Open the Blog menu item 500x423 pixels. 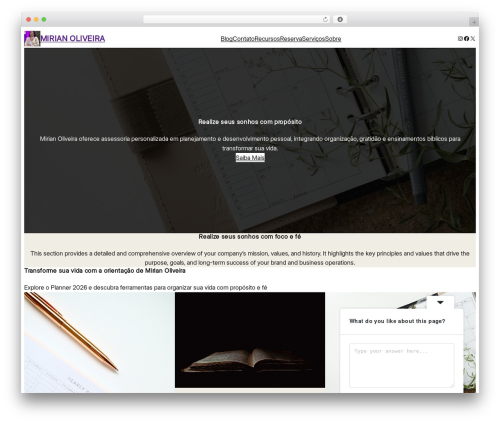(227, 39)
